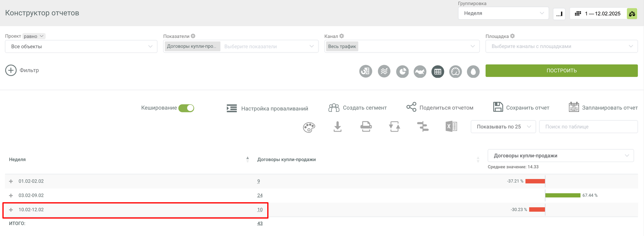This screenshot has width=644, height=236.
Task: Click the binoculars icon beside date range
Action: point(632,14)
